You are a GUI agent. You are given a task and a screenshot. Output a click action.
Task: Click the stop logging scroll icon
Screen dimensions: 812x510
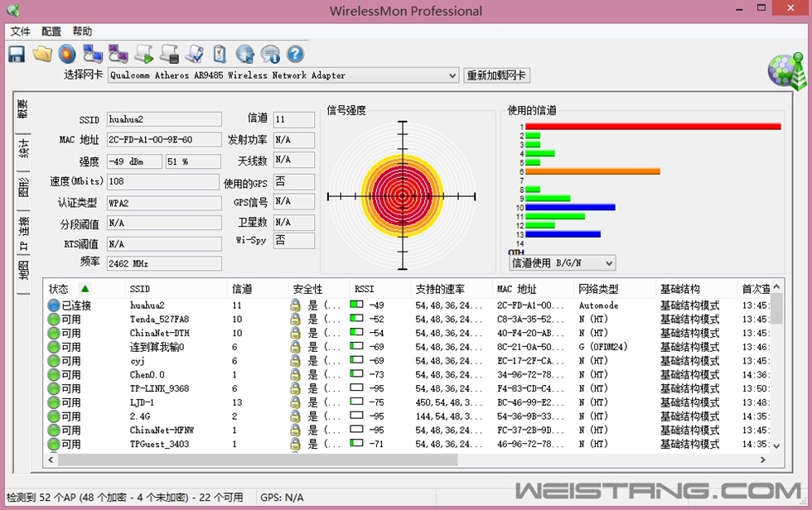(x=168, y=55)
